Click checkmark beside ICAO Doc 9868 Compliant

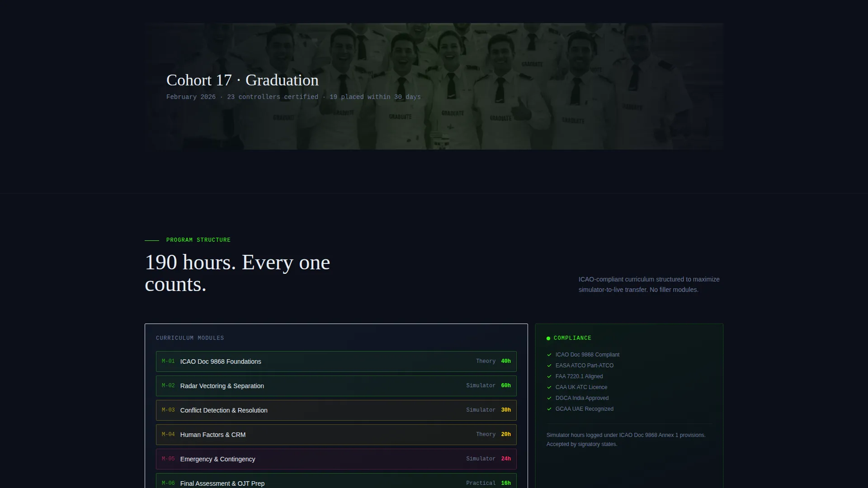click(x=549, y=355)
